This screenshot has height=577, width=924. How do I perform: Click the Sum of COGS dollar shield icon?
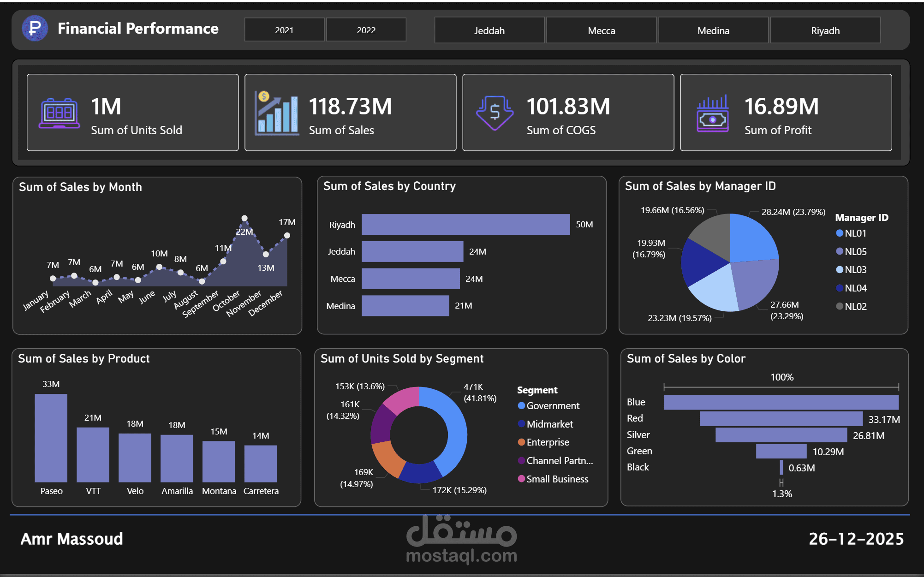pyautogui.click(x=494, y=112)
